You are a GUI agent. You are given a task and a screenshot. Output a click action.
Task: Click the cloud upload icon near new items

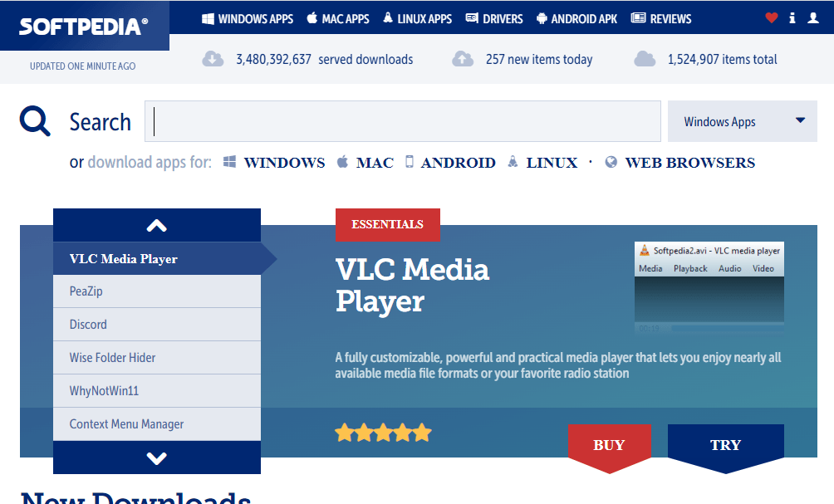pyautogui.click(x=463, y=59)
